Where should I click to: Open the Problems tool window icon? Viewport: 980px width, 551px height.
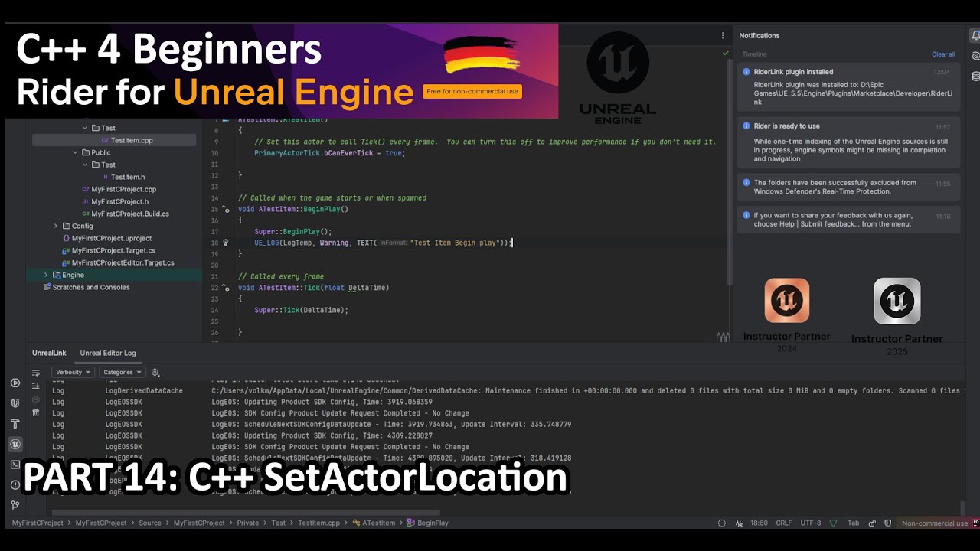click(x=15, y=485)
